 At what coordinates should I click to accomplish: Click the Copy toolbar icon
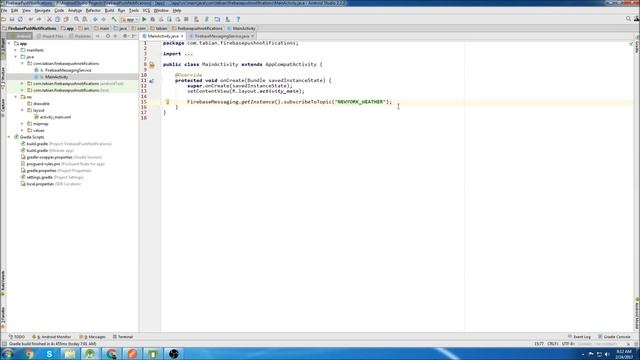pyautogui.click(x=58, y=19)
